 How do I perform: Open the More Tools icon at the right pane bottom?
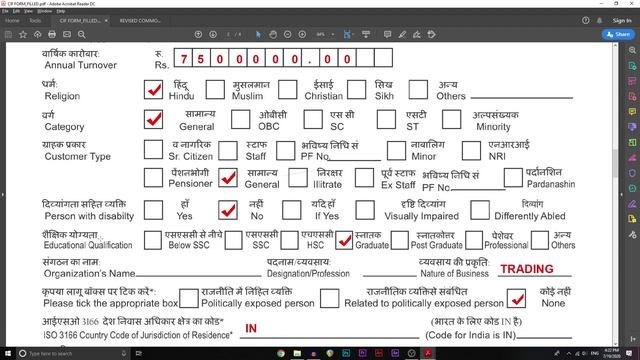pos(632,234)
